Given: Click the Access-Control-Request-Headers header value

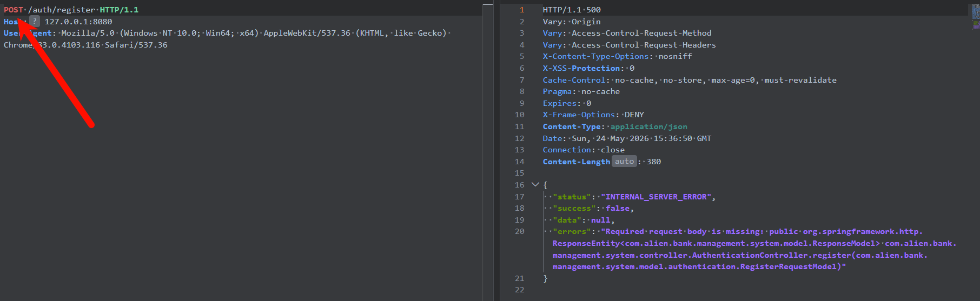Looking at the screenshot, I should 644,45.
